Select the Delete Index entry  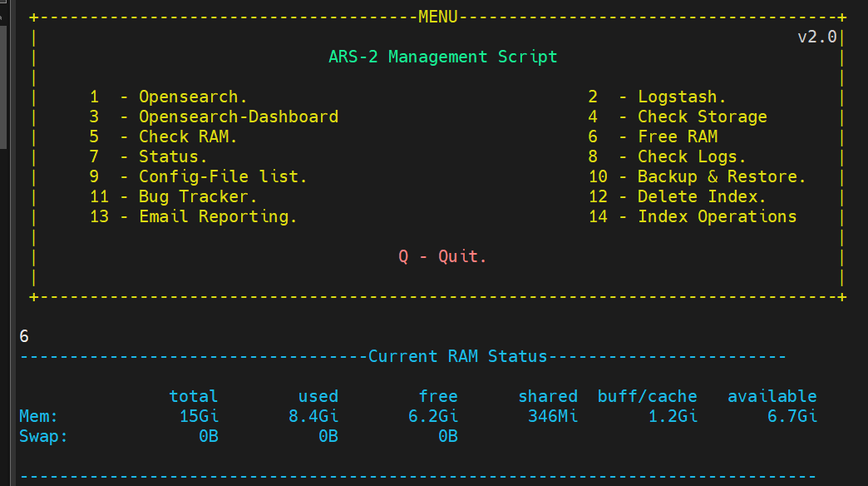[702, 196]
